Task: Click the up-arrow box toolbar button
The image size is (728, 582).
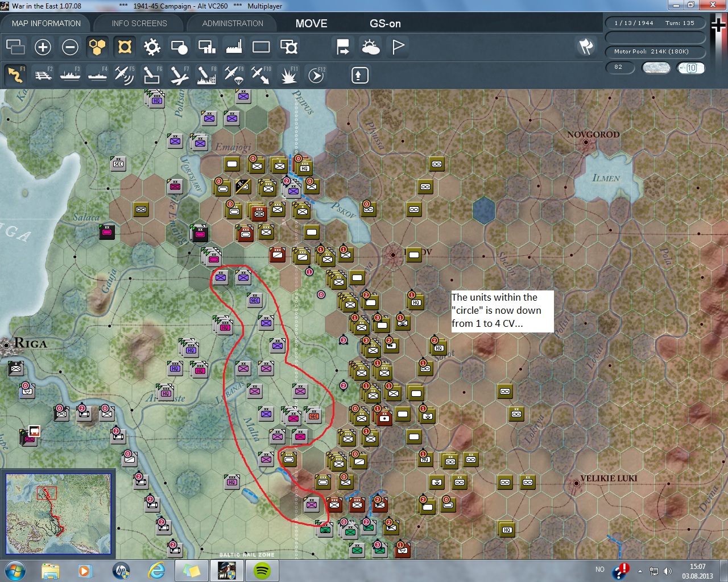Action: pos(359,75)
